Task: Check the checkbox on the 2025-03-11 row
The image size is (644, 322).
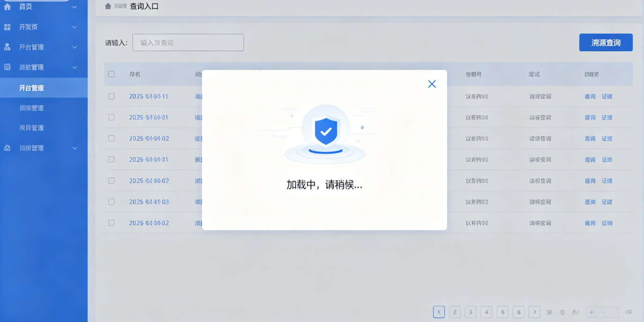Action: point(111,96)
